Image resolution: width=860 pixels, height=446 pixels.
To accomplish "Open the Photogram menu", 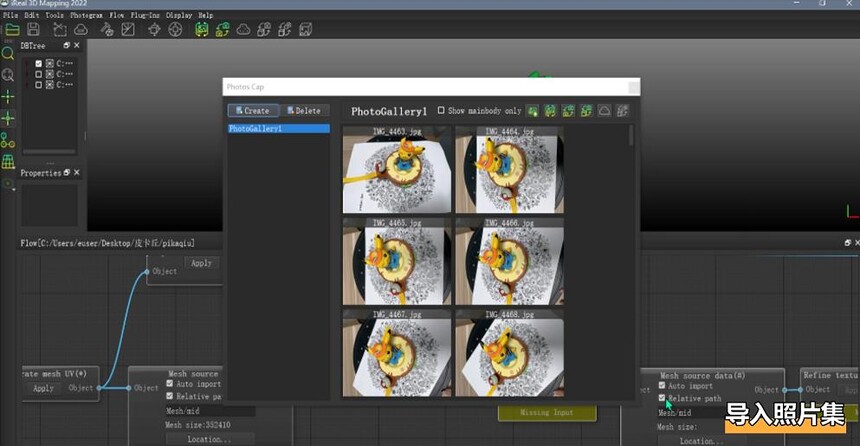I will [86, 15].
